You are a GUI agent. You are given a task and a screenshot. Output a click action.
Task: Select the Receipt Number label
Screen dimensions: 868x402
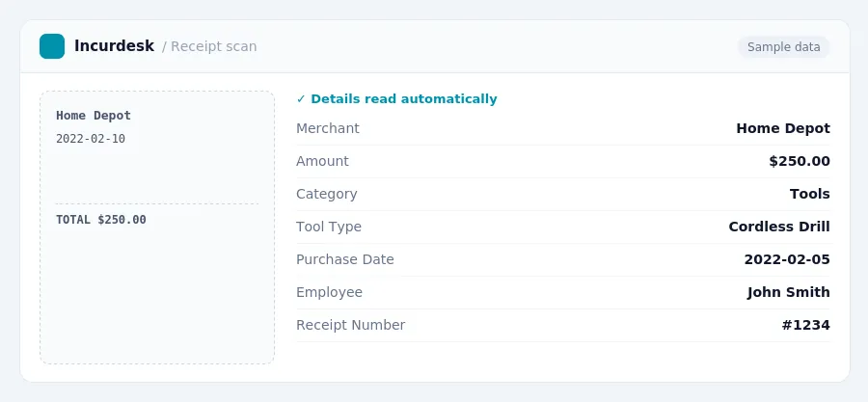coord(350,325)
